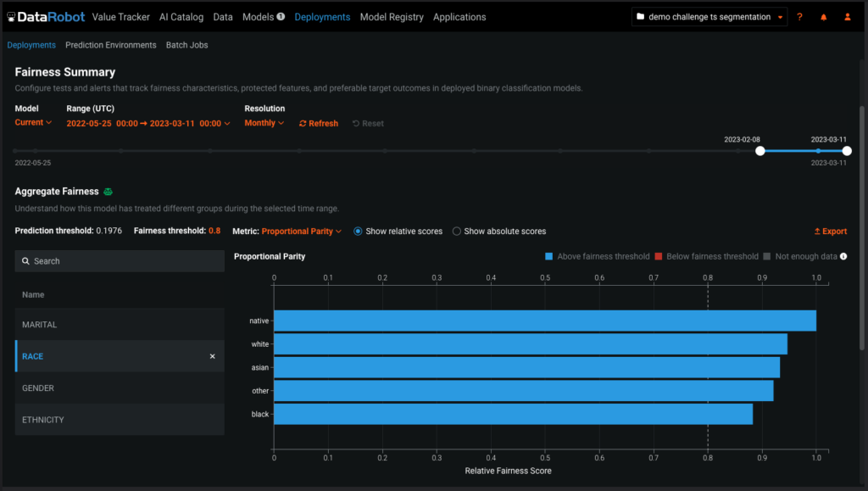Open Value Tracker menu
Screen dimensions: 868x491
[x=120, y=17]
